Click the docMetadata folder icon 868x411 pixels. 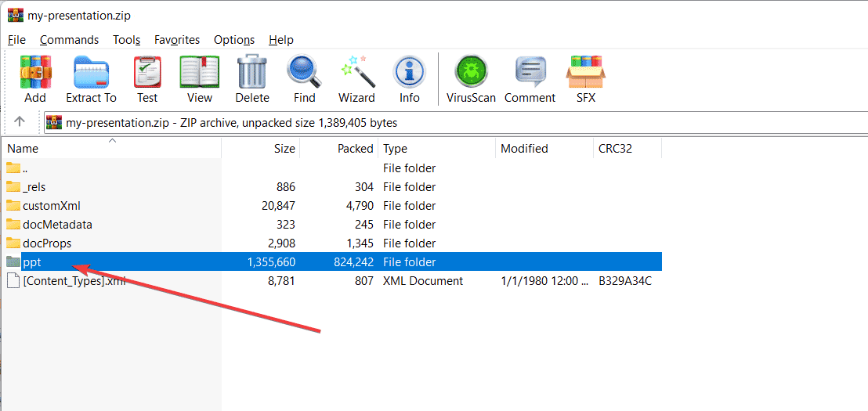point(13,224)
